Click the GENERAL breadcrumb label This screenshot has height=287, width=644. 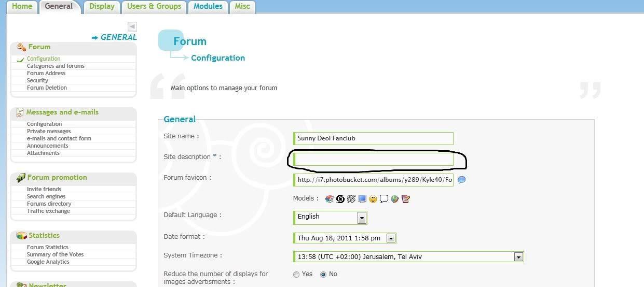(x=118, y=37)
